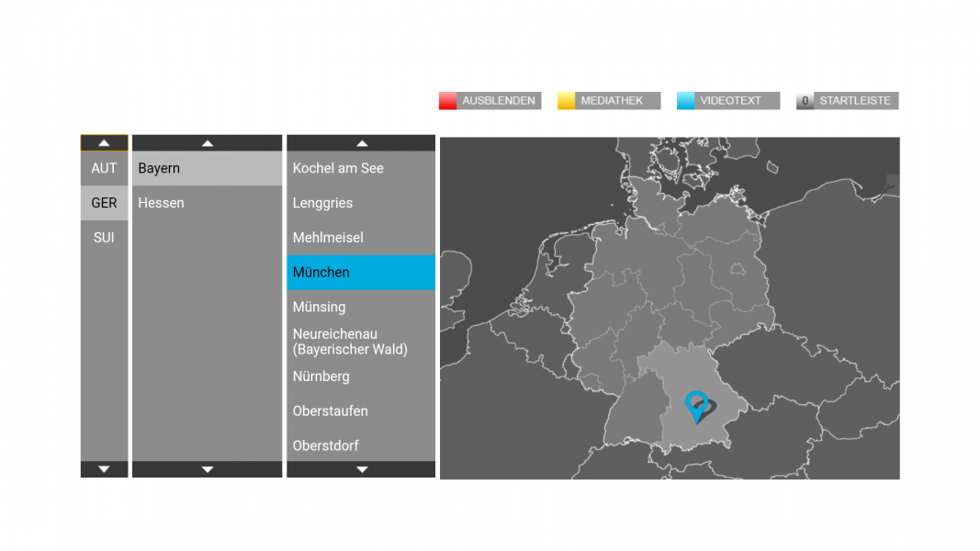Viewport: 980px width, 551px height.
Task: Open the Startleiste with the 0 key
Action: pyautogui.click(x=847, y=101)
